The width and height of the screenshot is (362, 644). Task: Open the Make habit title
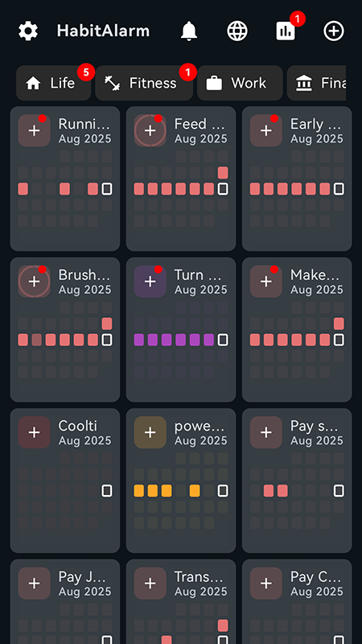pos(315,275)
